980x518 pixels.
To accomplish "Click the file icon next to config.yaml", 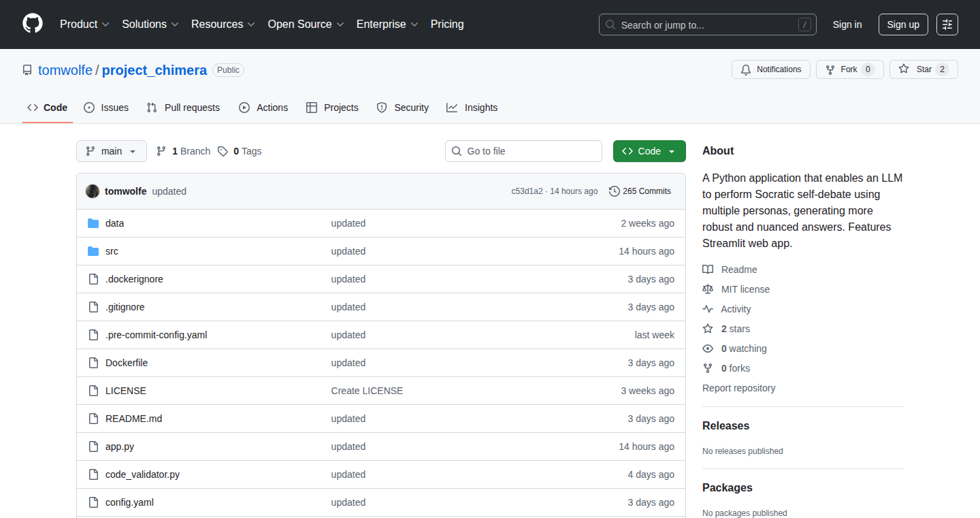I will click(93, 502).
